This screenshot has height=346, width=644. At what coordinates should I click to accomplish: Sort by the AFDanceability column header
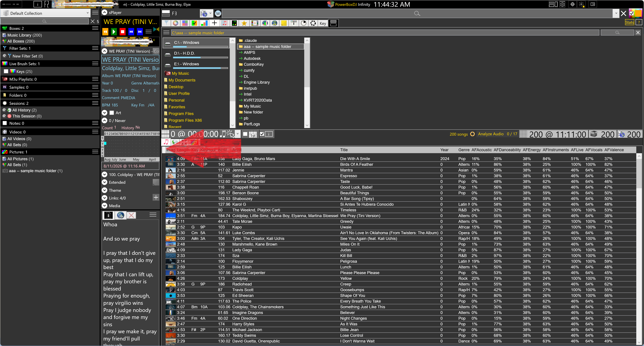[507, 150]
